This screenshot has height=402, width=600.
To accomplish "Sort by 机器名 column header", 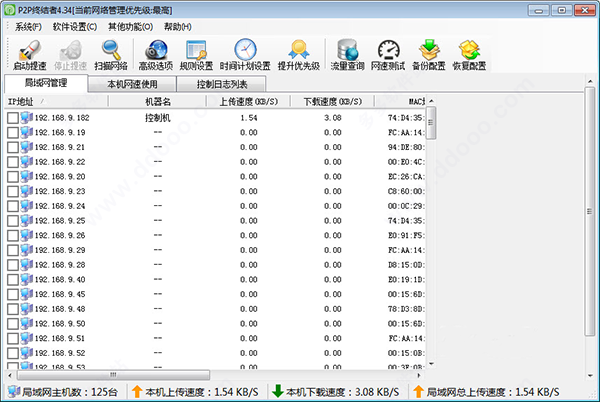I will pos(158,101).
